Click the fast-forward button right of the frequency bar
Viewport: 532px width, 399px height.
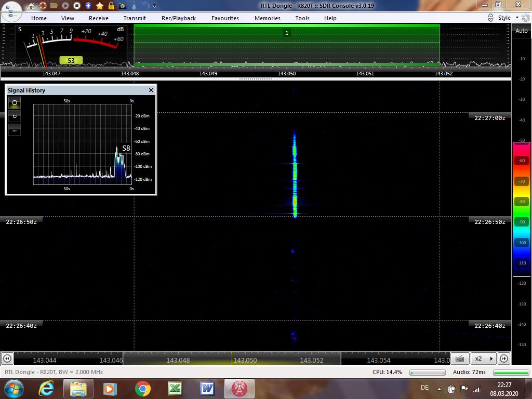click(504, 358)
